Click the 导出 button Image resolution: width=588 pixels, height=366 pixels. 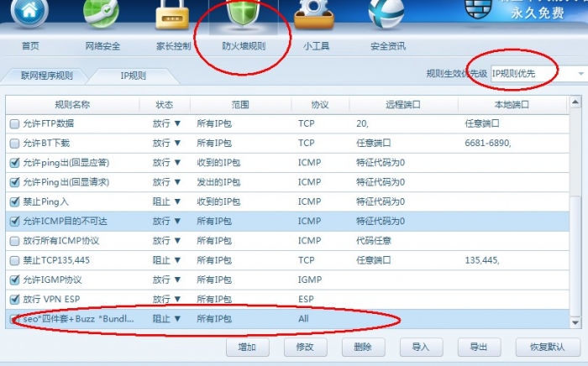click(479, 348)
